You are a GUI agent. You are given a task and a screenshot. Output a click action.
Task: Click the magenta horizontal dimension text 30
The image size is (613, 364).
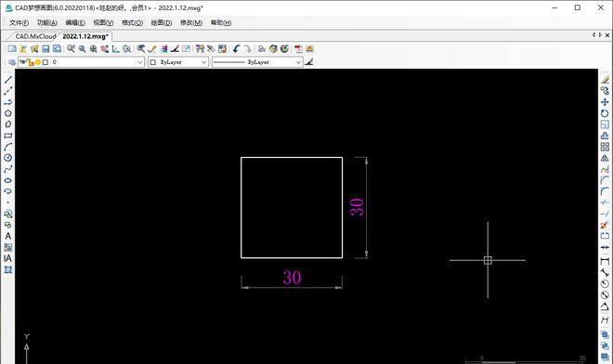tap(292, 278)
